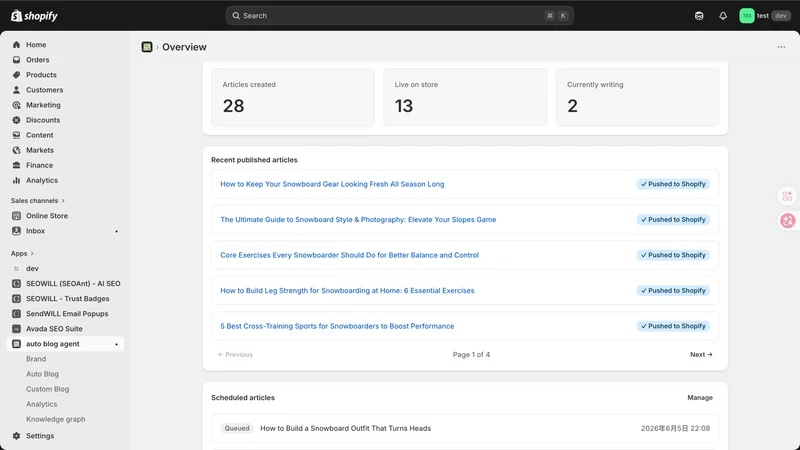Click the scheduled date 2026年6月5日 22:08
The height and width of the screenshot is (450, 800).
[x=675, y=429]
